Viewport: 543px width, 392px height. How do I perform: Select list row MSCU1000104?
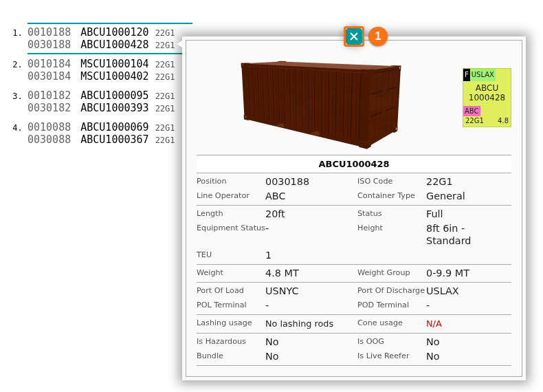click(x=101, y=64)
